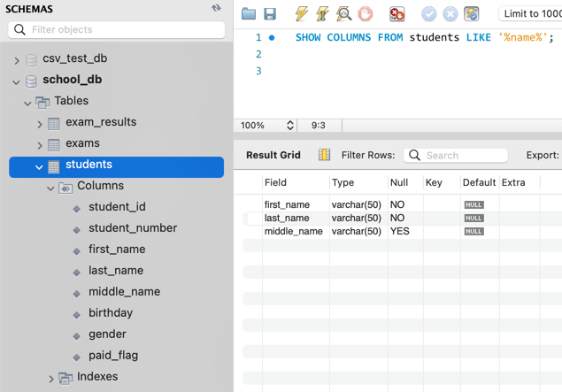Stop query execution with red hand icon
Screen dimensions: 562x392
tap(366, 14)
